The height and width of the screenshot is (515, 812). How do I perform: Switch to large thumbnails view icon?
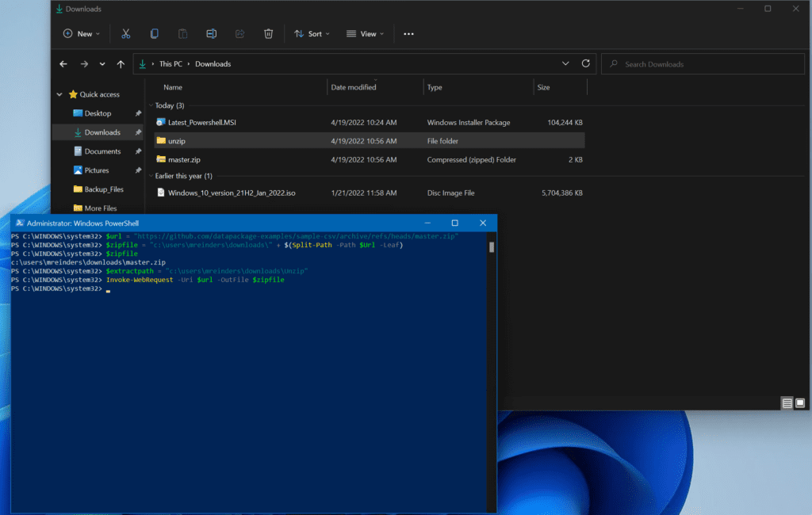[x=800, y=403]
